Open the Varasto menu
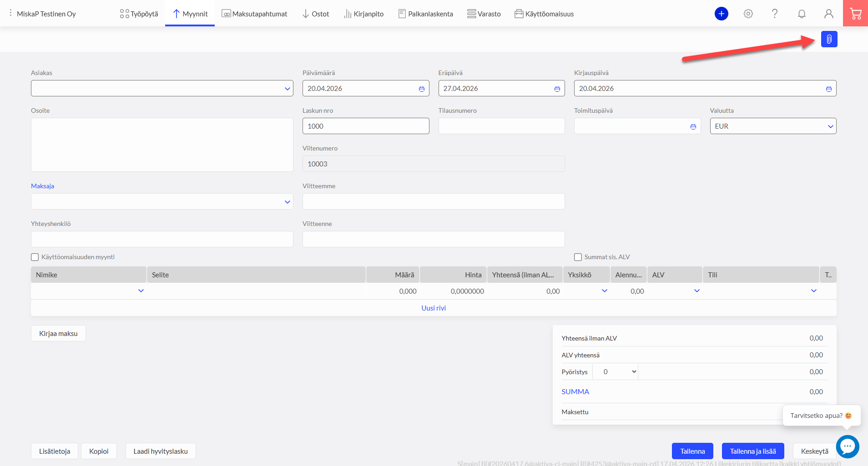Image resolution: width=868 pixels, height=466 pixels. tap(484, 14)
